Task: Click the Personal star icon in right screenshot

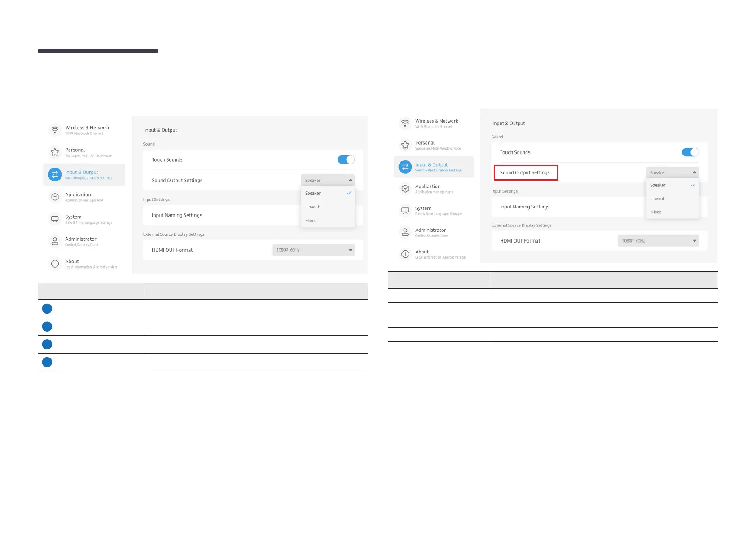Action: (x=405, y=145)
